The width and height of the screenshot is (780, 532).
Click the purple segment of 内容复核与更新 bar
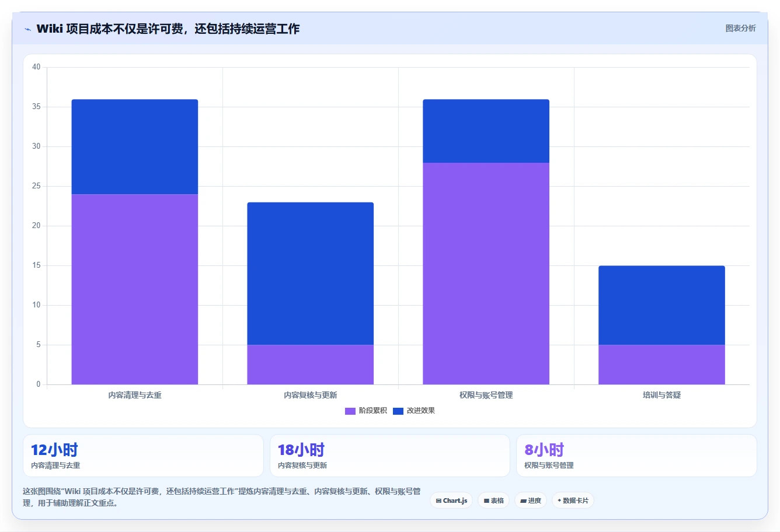(311, 365)
